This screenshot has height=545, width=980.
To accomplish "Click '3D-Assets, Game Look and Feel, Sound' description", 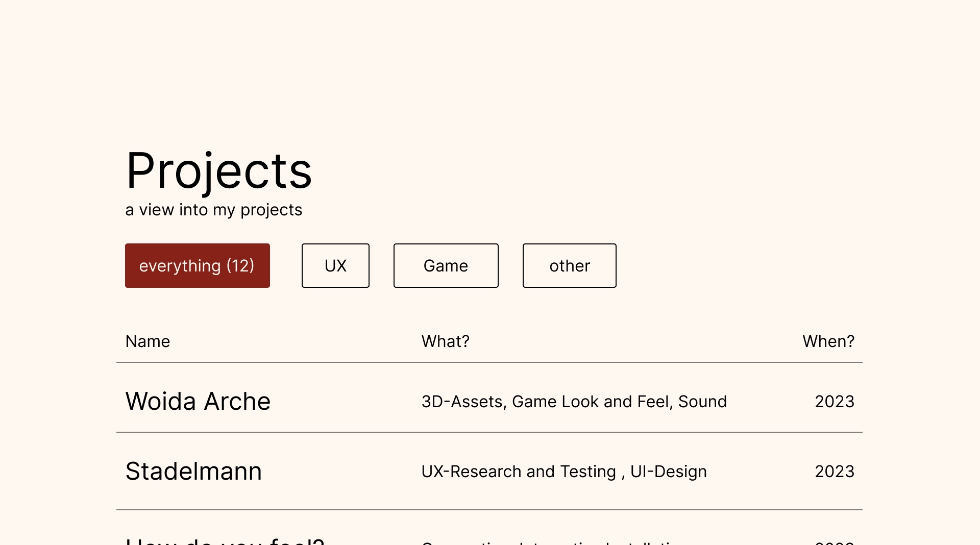I will (x=574, y=402).
